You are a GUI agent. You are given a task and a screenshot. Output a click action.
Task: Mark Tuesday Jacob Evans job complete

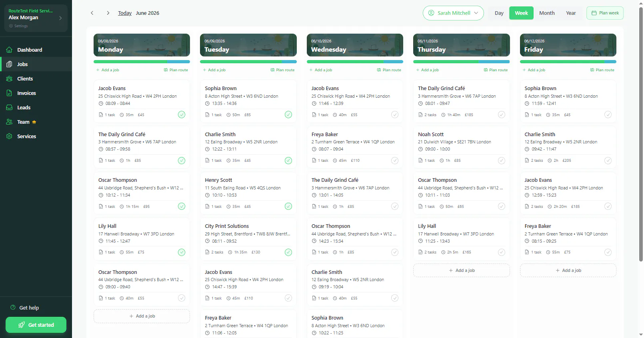288,298
